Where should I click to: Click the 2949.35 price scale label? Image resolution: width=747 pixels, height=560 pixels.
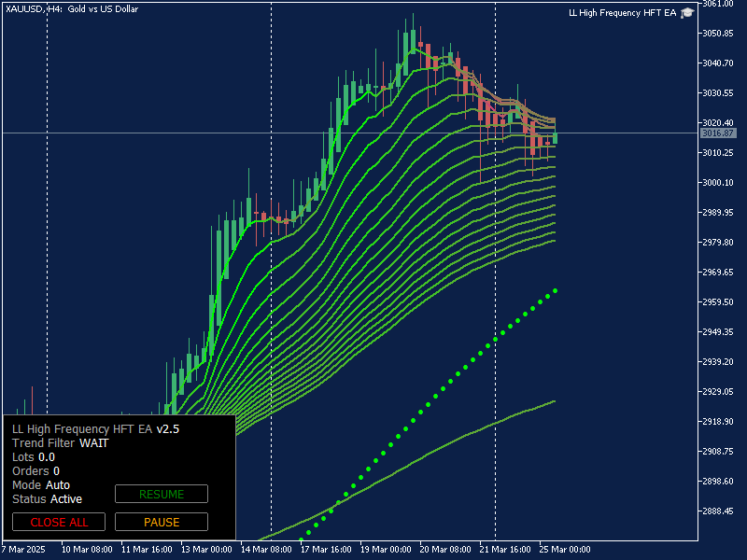pyautogui.click(x=718, y=331)
